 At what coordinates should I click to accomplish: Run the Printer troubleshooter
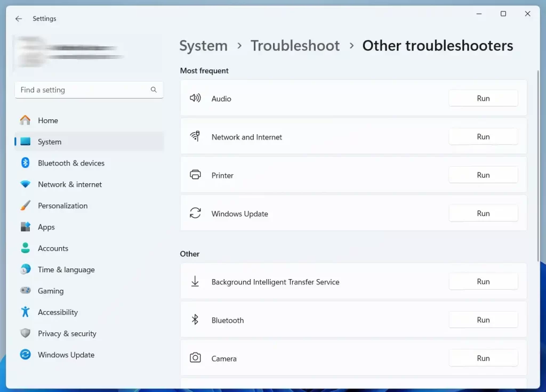coord(483,175)
